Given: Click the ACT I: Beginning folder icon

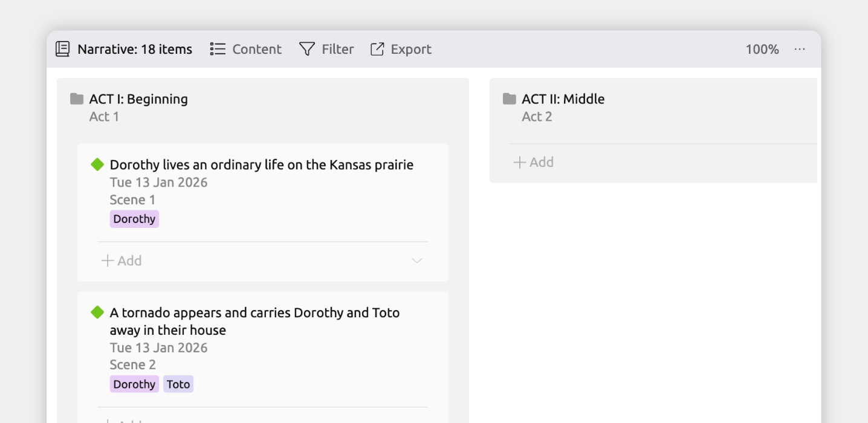Looking at the screenshot, I should click(77, 98).
